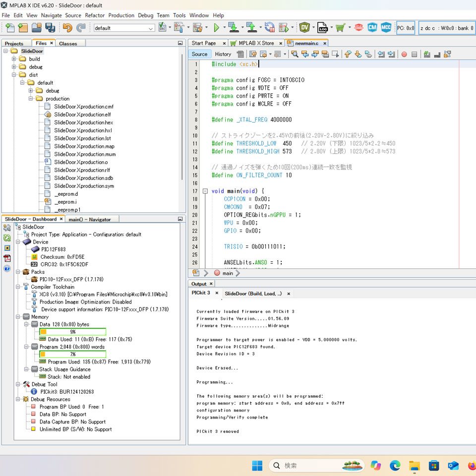Save all files with the Save All icon
Screen dimensions: 476x476
coord(50,28)
